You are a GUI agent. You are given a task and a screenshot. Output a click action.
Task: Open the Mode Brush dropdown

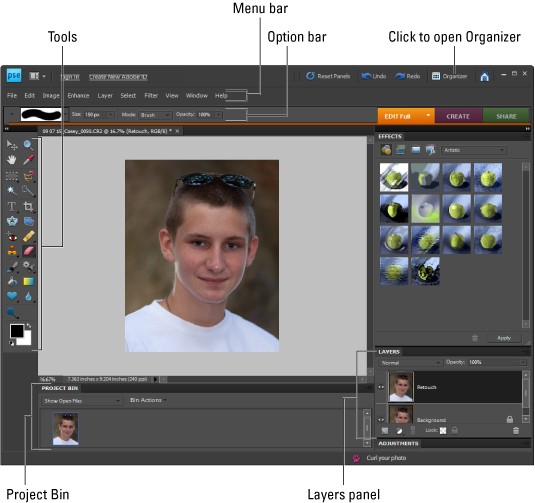[x=155, y=115]
